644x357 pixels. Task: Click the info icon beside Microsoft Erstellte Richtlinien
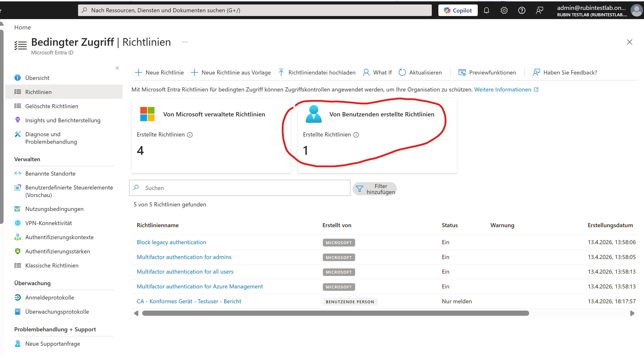[x=190, y=135]
